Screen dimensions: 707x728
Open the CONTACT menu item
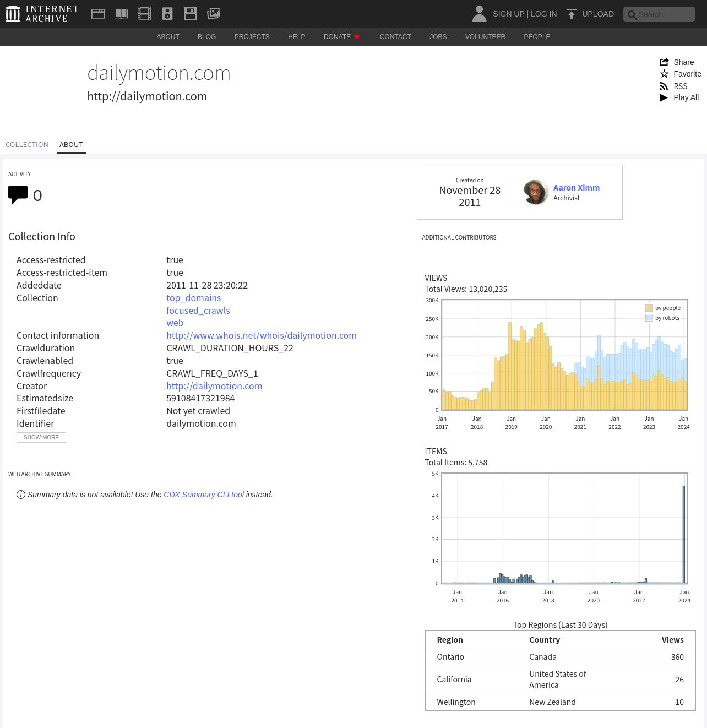click(395, 37)
